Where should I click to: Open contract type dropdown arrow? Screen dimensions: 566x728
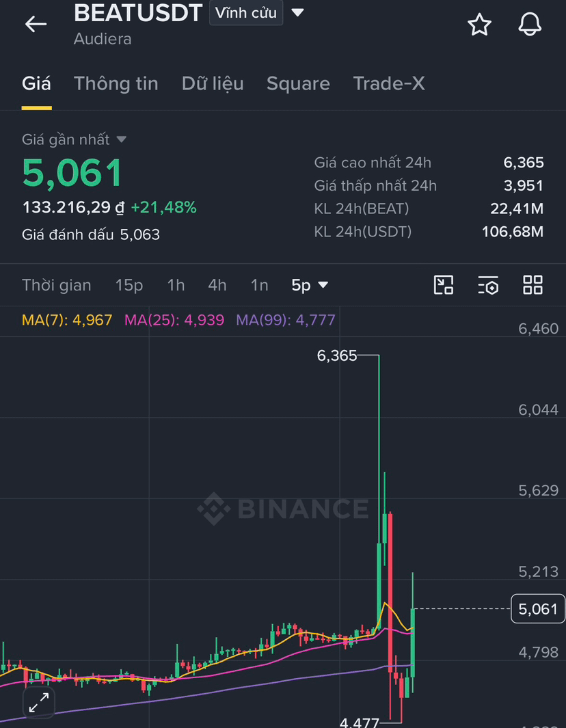pyautogui.click(x=297, y=12)
